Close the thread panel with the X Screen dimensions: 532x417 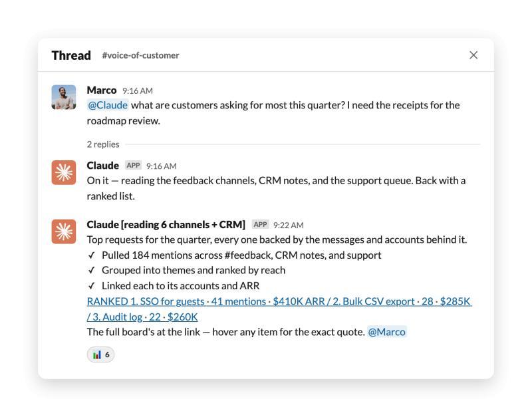point(473,55)
